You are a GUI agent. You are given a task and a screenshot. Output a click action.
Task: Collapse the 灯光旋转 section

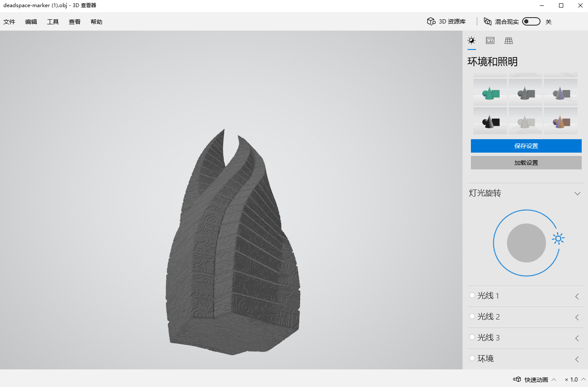click(578, 193)
